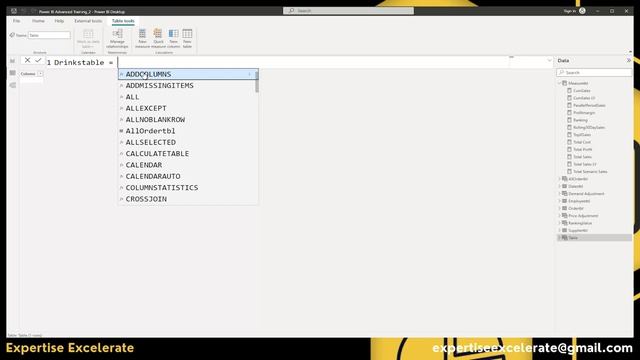Open the Home ribbon tab

coord(38,21)
